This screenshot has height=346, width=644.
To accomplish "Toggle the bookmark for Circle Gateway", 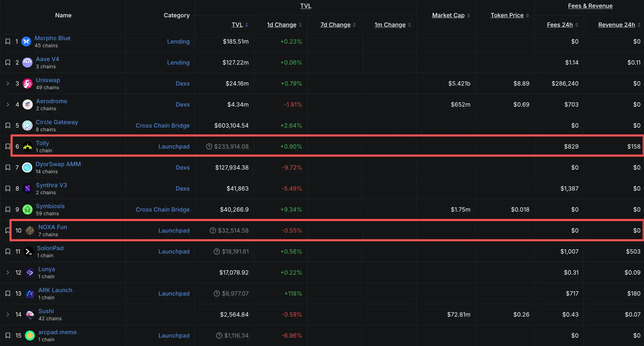I will (x=8, y=125).
